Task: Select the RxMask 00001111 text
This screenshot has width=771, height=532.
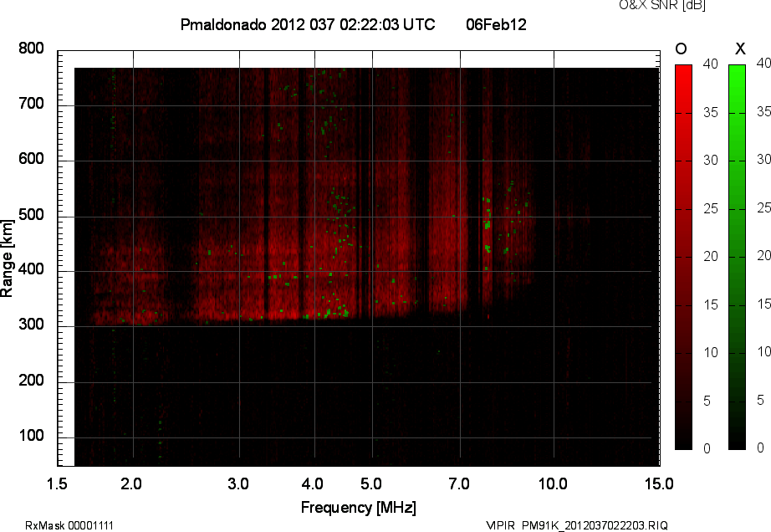Action: pyautogui.click(x=69, y=525)
